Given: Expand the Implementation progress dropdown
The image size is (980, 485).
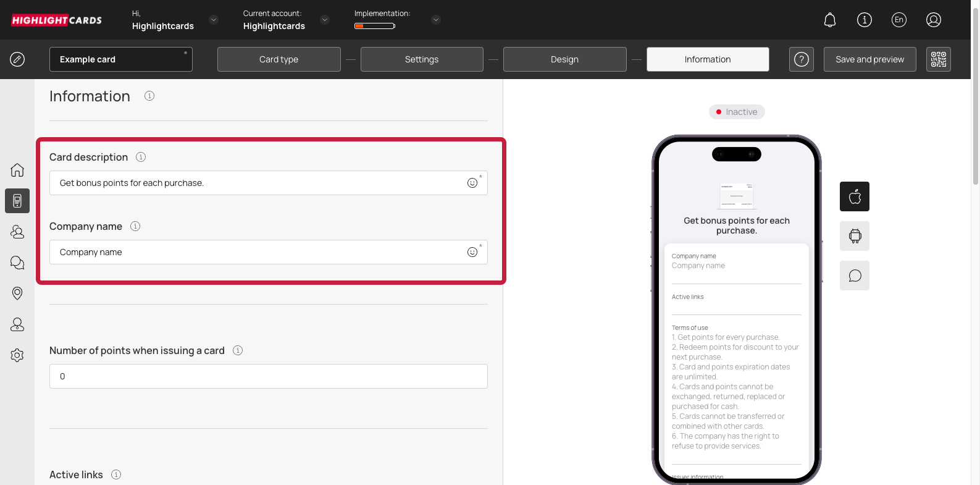Looking at the screenshot, I should click(436, 20).
